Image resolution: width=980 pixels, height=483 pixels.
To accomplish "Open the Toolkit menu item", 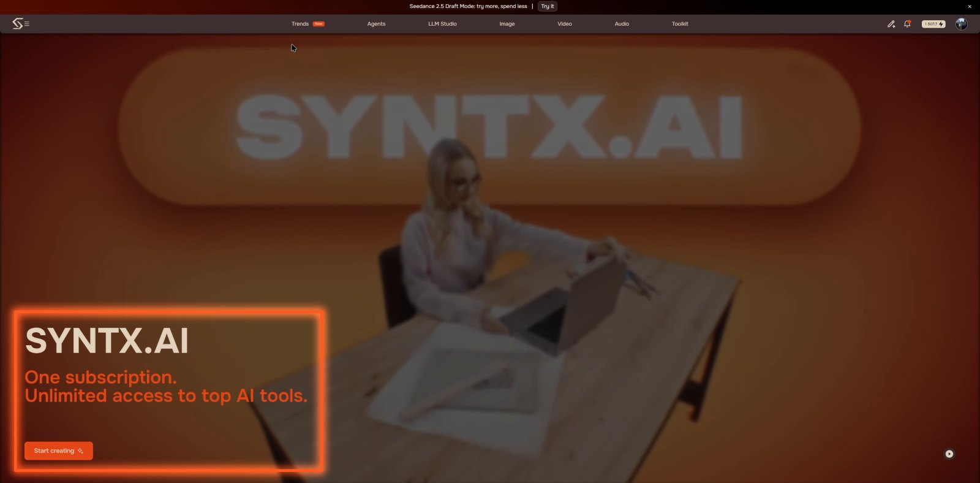I will click(x=680, y=24).
